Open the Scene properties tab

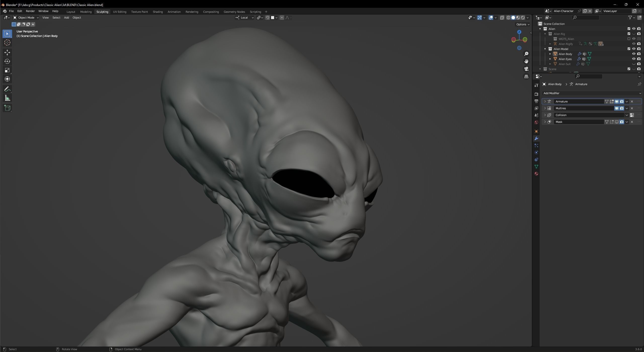tap(536, 115)
